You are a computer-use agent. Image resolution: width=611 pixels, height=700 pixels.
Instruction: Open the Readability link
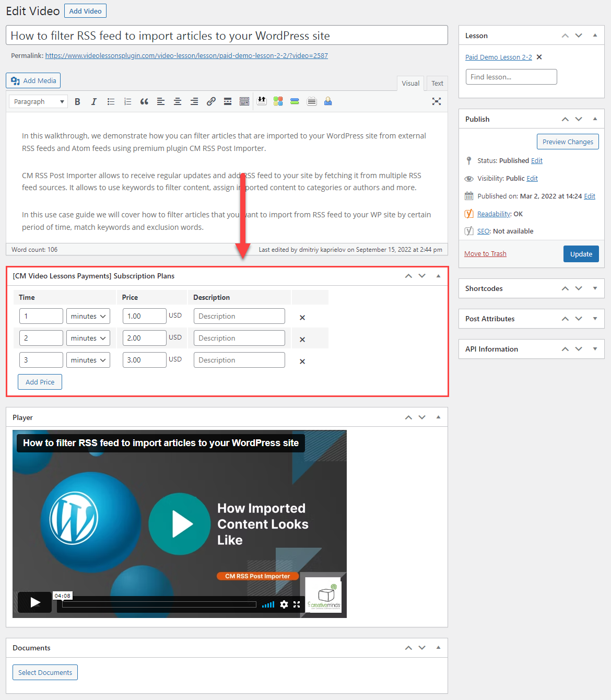point(494,214)
